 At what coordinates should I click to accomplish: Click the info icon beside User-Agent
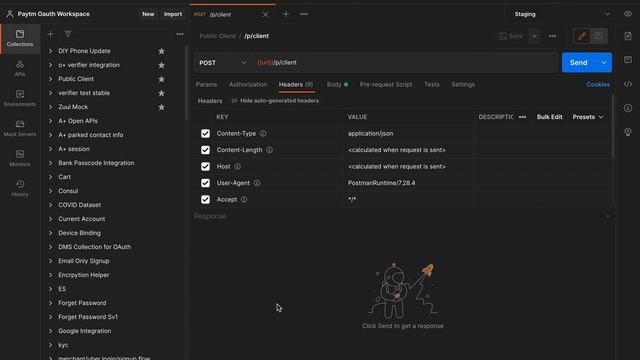(257, 183)
